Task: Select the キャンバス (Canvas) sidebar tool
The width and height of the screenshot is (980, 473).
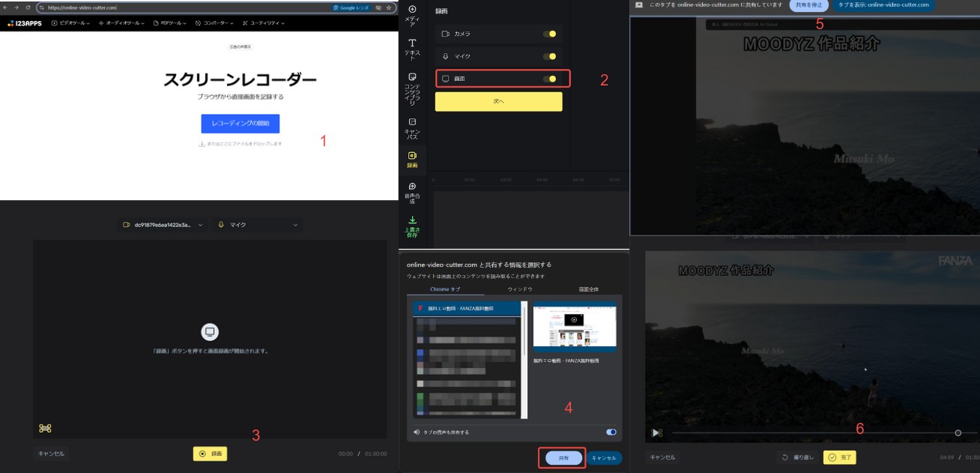Action: pyautogui.click(x=412, y=130)
